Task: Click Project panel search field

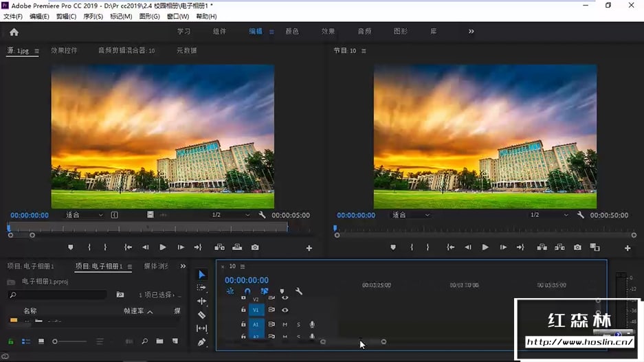Action: [x=58, y=295]
